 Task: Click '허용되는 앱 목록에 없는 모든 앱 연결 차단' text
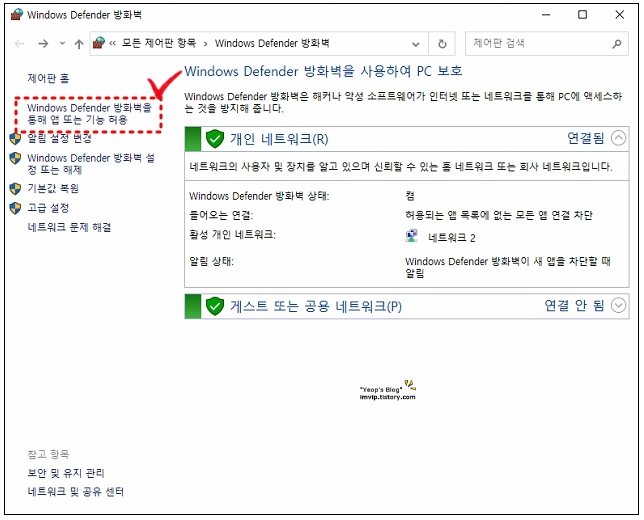[499, 215]
